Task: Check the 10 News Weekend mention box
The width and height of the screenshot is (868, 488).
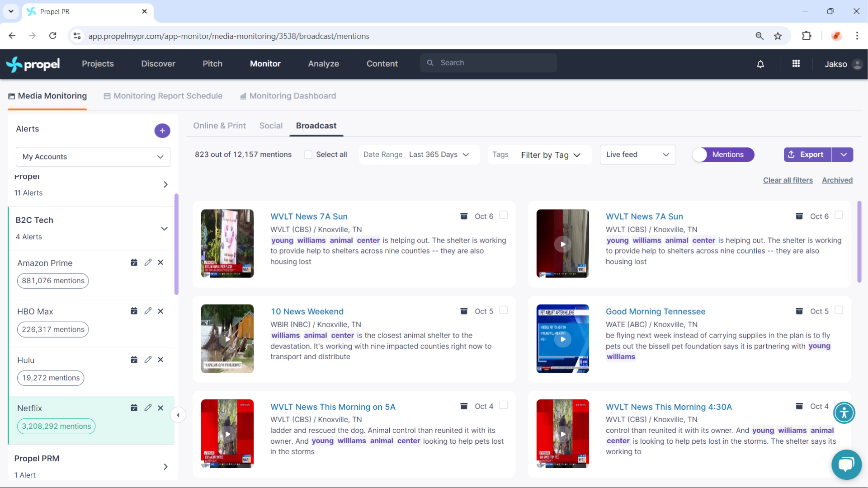Action: pyautogui.click(x=503, y=310)
